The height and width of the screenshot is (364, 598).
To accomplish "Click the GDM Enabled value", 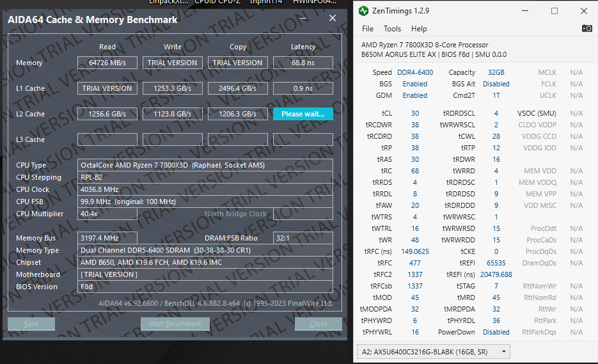I will point(415,95).
